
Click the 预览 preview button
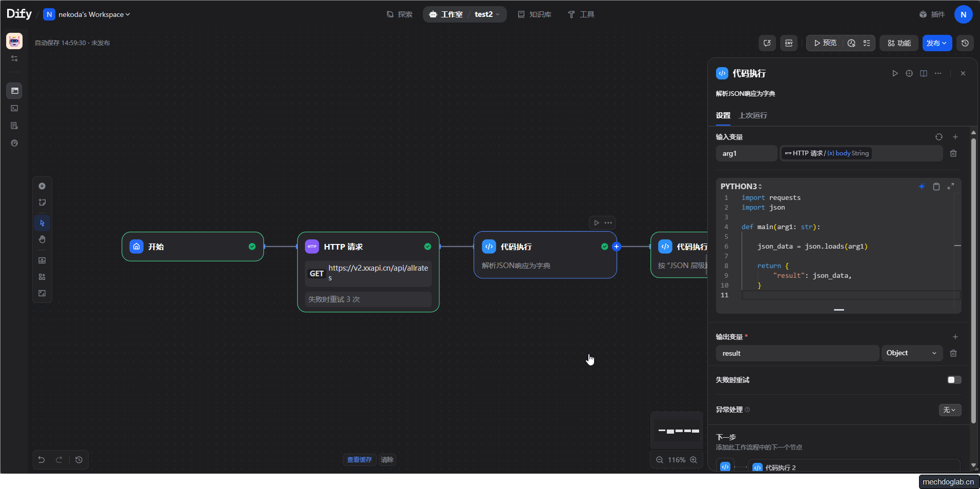pyautogui.click(x=825, y=43)
